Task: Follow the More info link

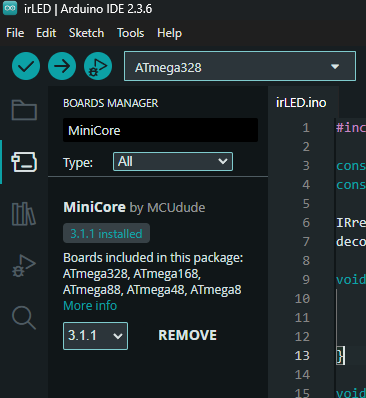Action: (x=90, y=305)
